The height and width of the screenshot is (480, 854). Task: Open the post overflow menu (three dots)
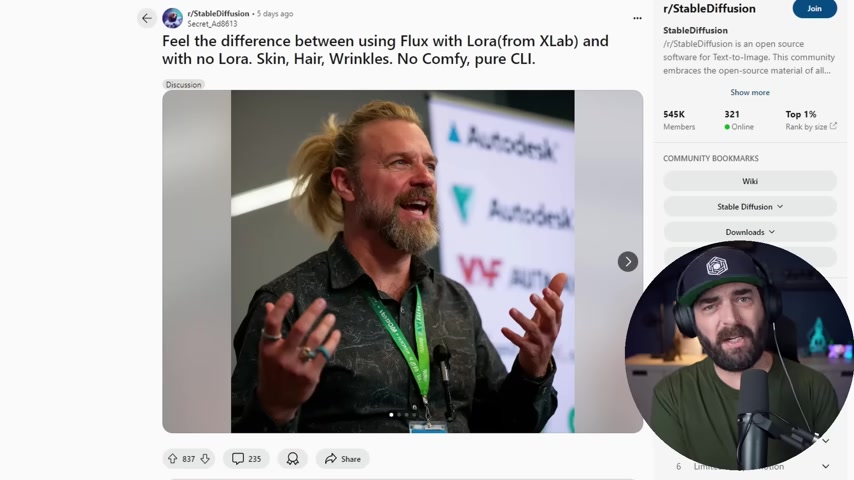[637, 18]
